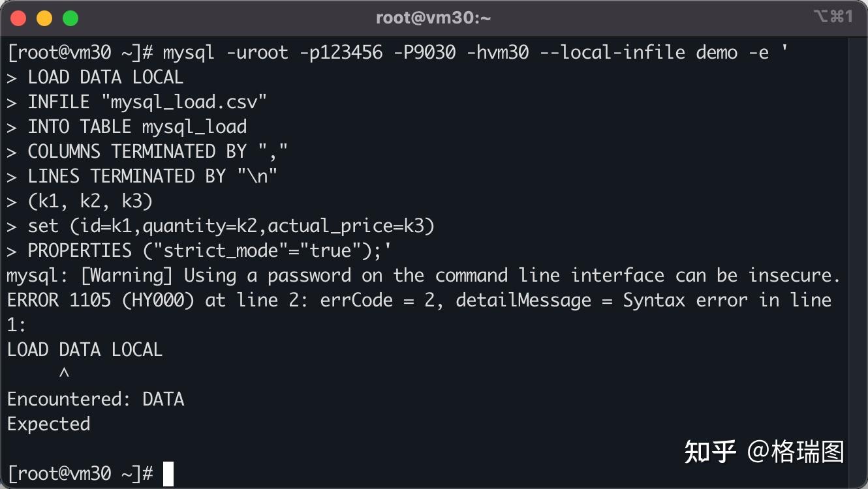Click the "Expected" output line
Screen dimensions: 868x489
(x=48, y=424)
